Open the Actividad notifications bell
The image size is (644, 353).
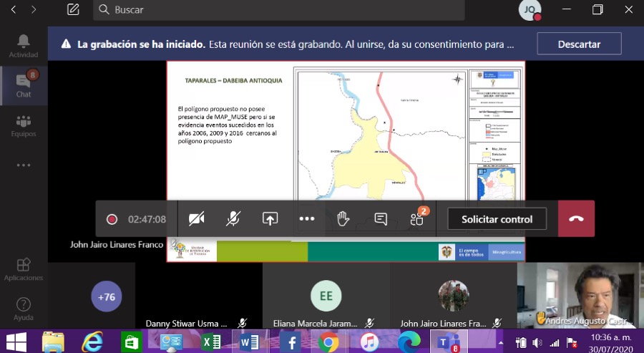tap(24, 46)
